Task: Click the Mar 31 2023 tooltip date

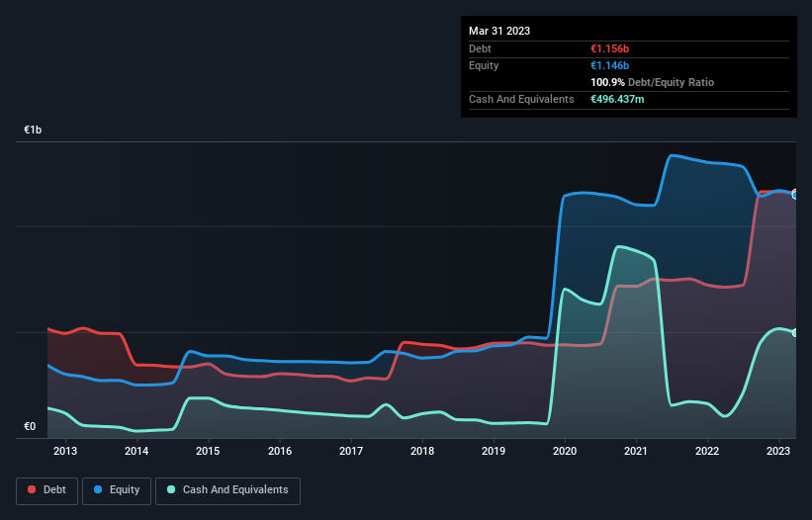Action: pyautogui.click(x=499, y=31)
